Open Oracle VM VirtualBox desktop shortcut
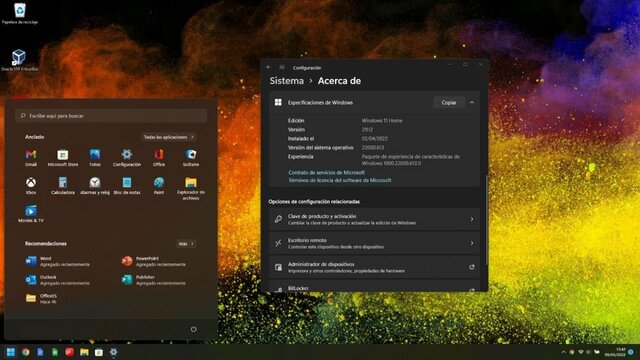640x360 pixels. point(19,60)
